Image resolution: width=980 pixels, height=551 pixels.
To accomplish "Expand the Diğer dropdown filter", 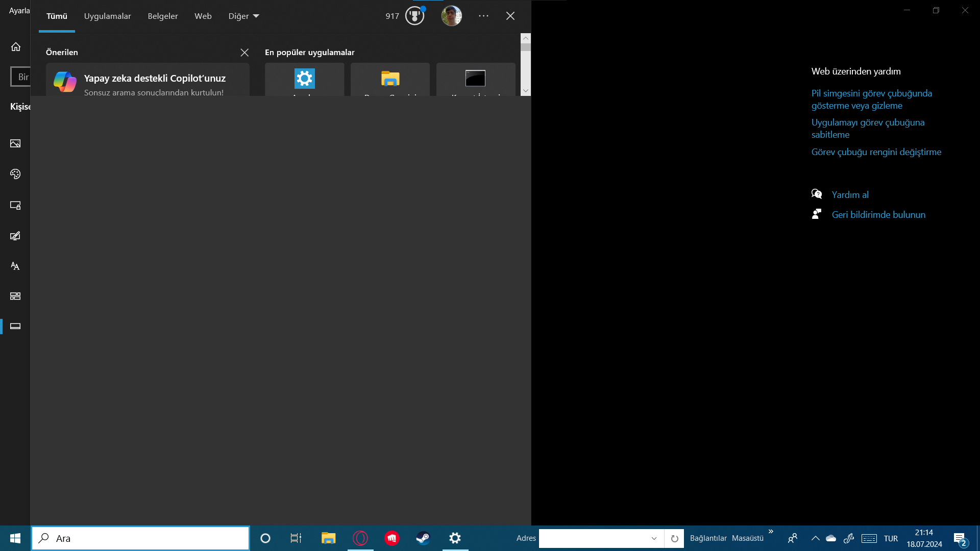I will point(243,16).
